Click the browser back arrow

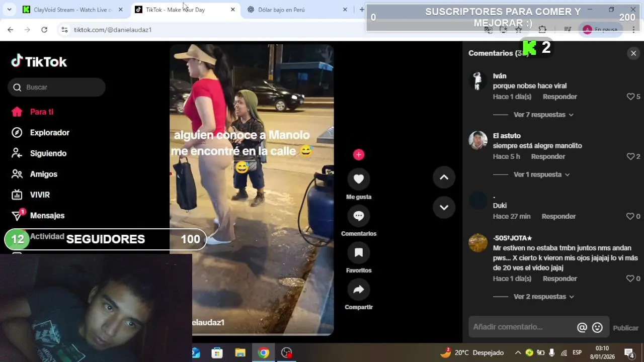(11, 30)
